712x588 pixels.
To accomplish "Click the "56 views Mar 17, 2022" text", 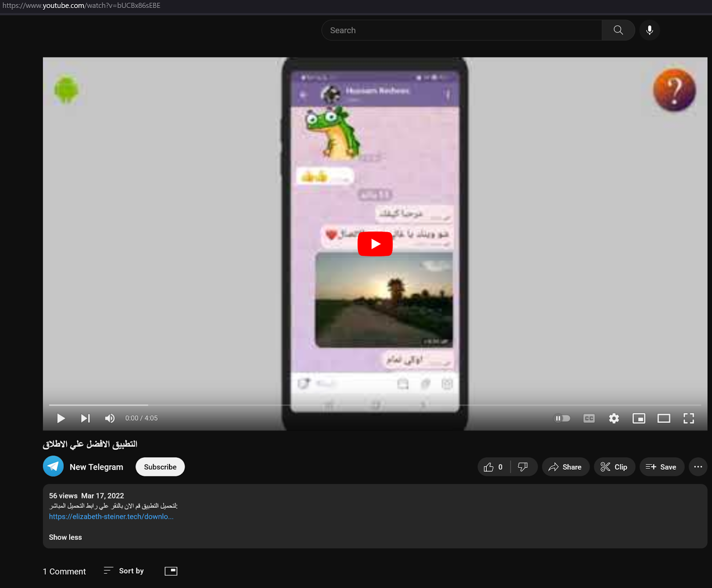I will [86, 495].
